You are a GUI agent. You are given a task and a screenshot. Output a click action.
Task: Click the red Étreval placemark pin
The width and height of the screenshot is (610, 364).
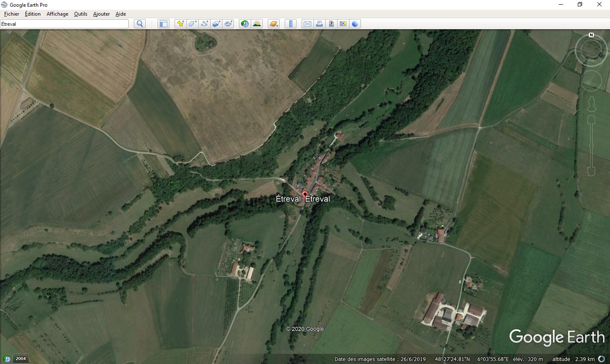click(x=305, y=195)
